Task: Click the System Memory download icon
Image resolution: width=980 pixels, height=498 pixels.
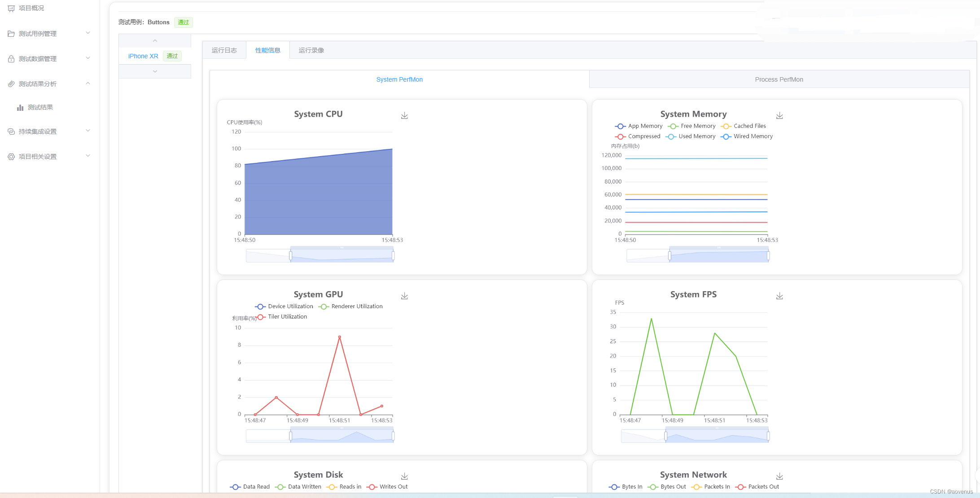Action: pos(780,115)
